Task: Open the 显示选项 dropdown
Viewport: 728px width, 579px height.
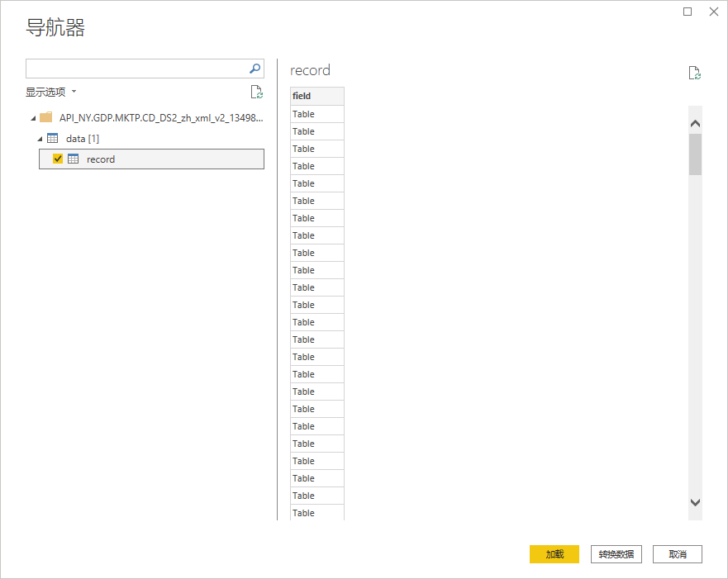Action: [50, 92]
